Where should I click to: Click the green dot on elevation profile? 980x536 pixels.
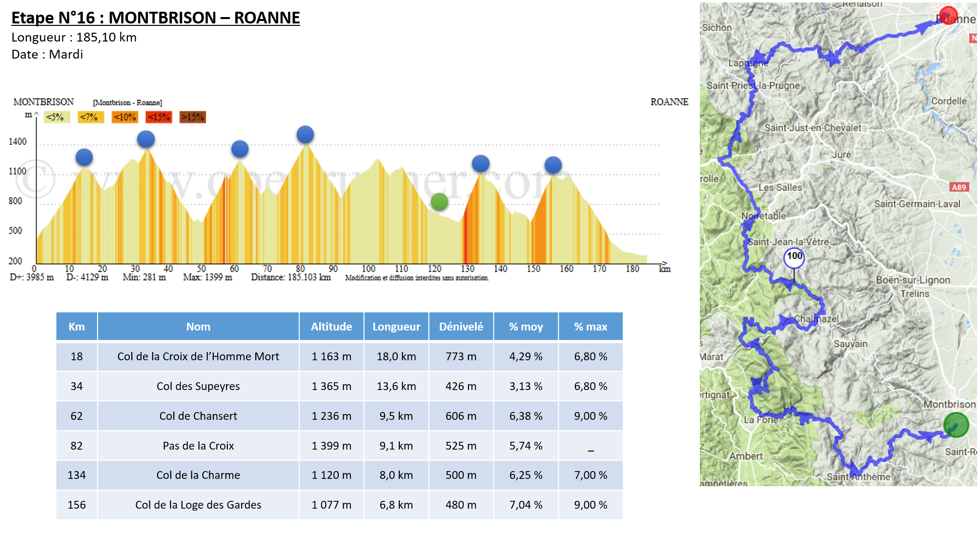pyautogui.click(x=439, y=202)
